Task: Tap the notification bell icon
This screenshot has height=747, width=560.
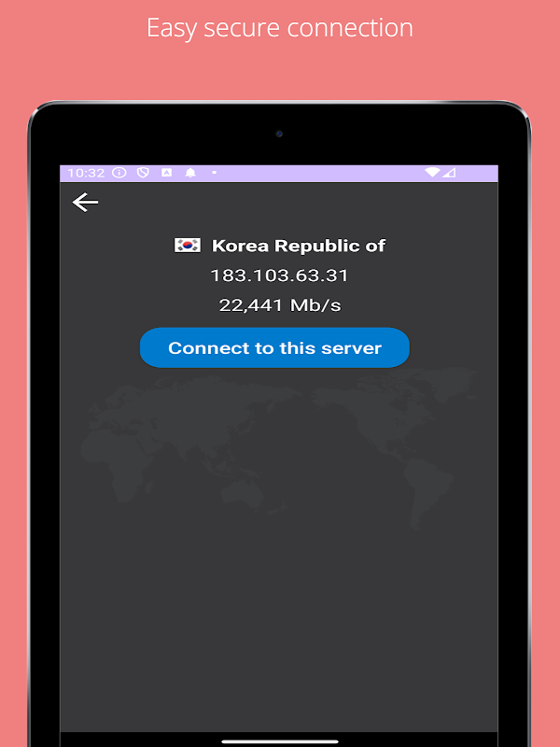Action: coord(190,173)
